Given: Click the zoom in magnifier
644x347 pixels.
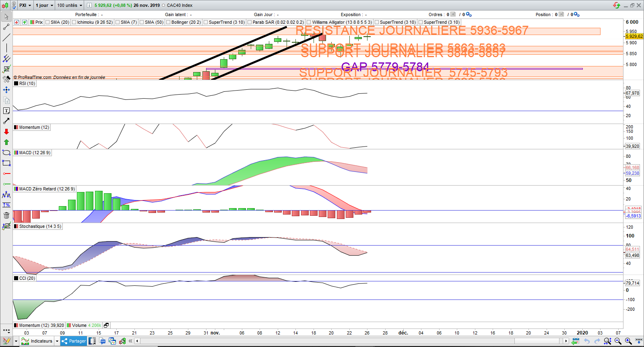Looking at the screenshot, I should point(628,341).
